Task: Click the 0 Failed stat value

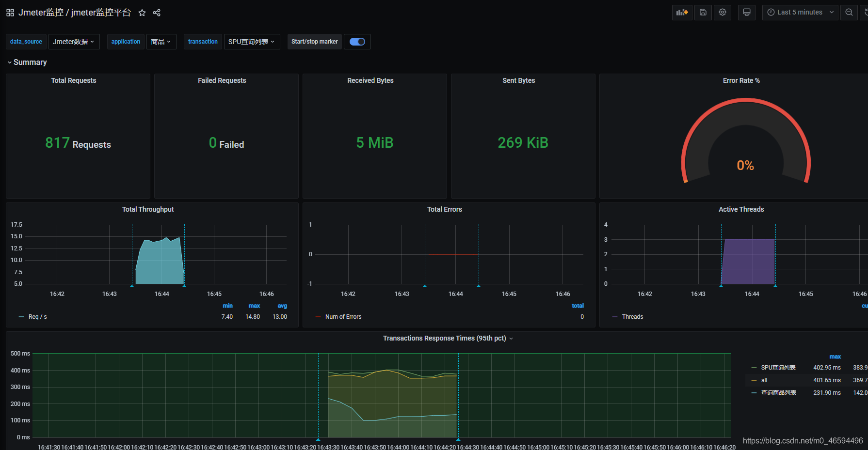Action: pos(226,143)
